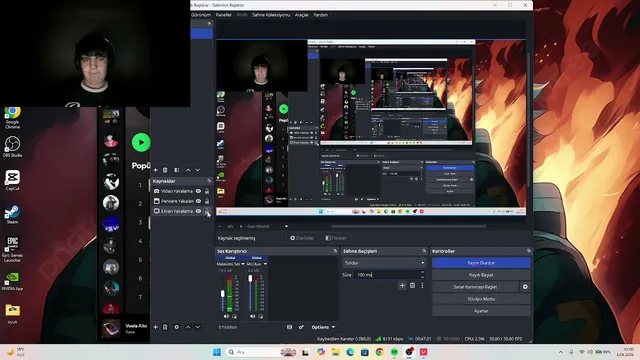Screen dimensions: 640x360
Task: Hide Video Yakalama source with eye icon
Action: pos(198,191)
